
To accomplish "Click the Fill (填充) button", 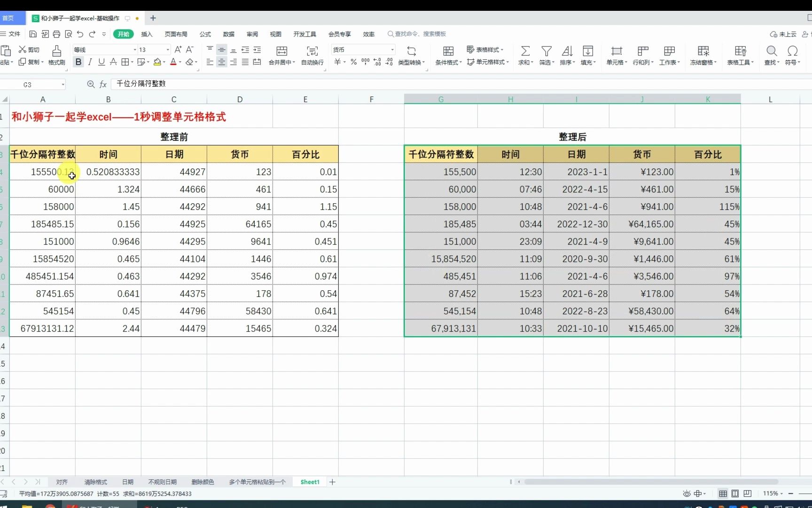I will coord(588,55).
